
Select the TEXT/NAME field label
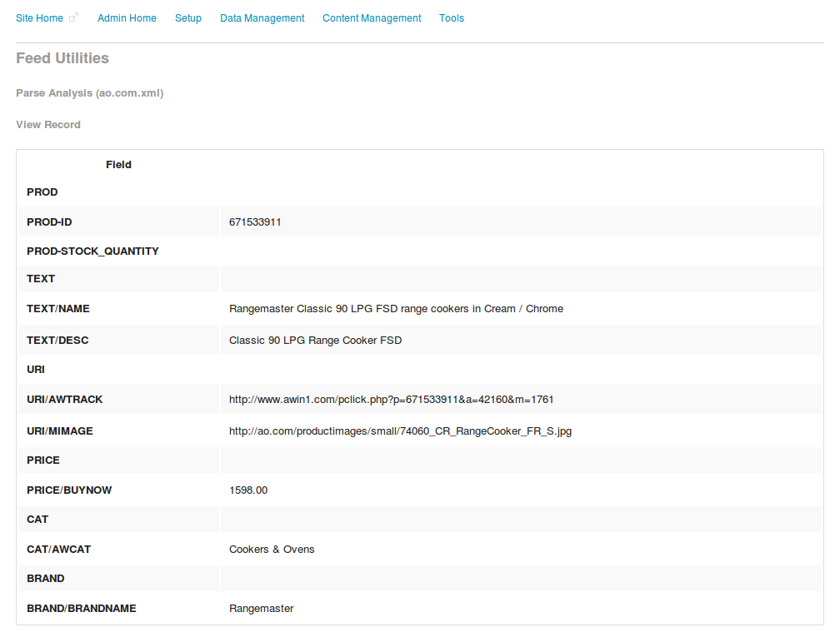click(58, 309)
